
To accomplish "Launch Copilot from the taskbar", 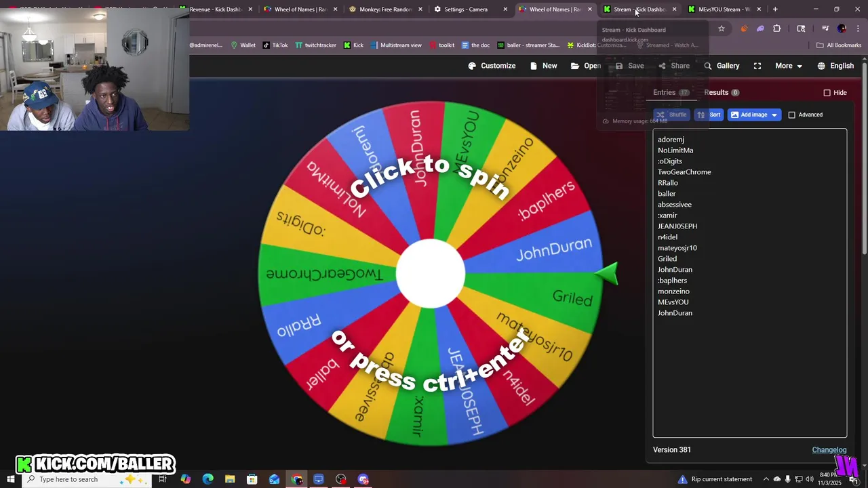I will click(185, 479).
